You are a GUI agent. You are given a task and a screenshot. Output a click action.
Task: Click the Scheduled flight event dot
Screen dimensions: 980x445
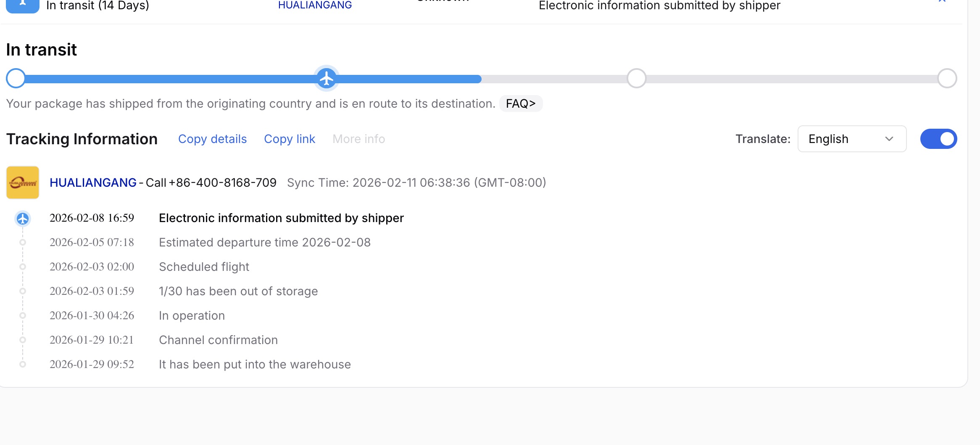click(23, 267)
